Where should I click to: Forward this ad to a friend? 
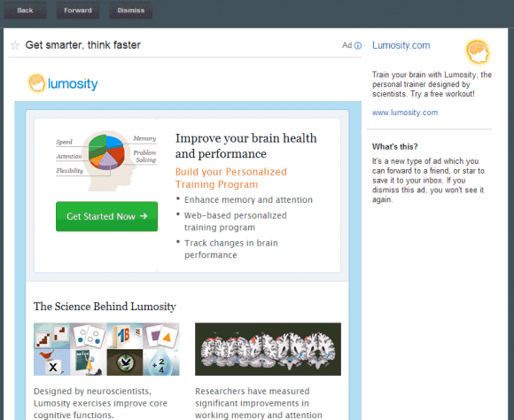78,10
